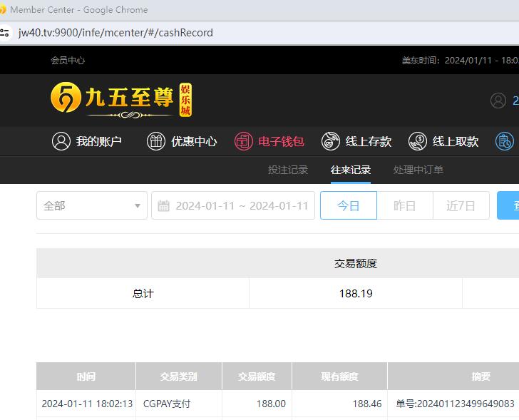Select the 近7日 filter button
The height and width of the screenshot is (420, 519).
point(461,205)
